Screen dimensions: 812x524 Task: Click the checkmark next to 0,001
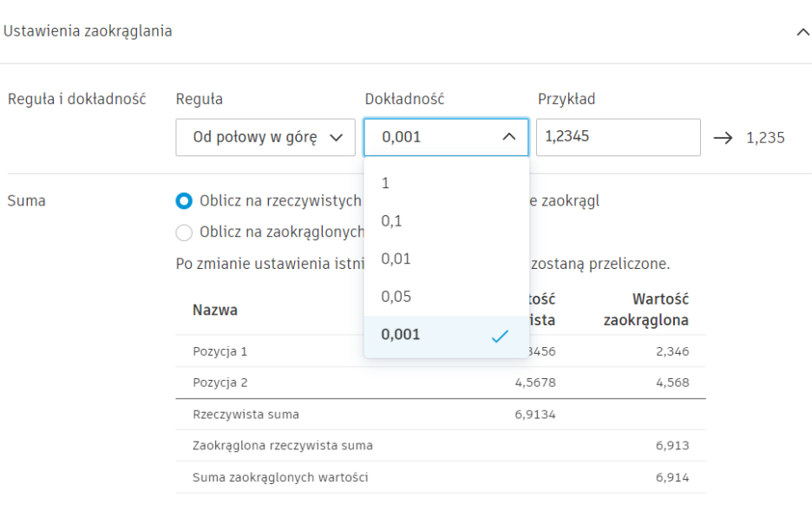[x=500, y=334]
